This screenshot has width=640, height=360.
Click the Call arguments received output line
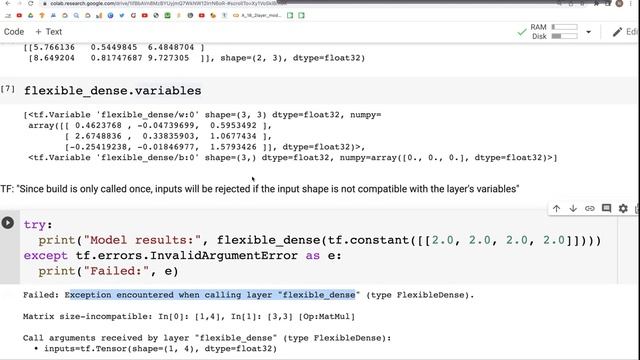[207, 338]
